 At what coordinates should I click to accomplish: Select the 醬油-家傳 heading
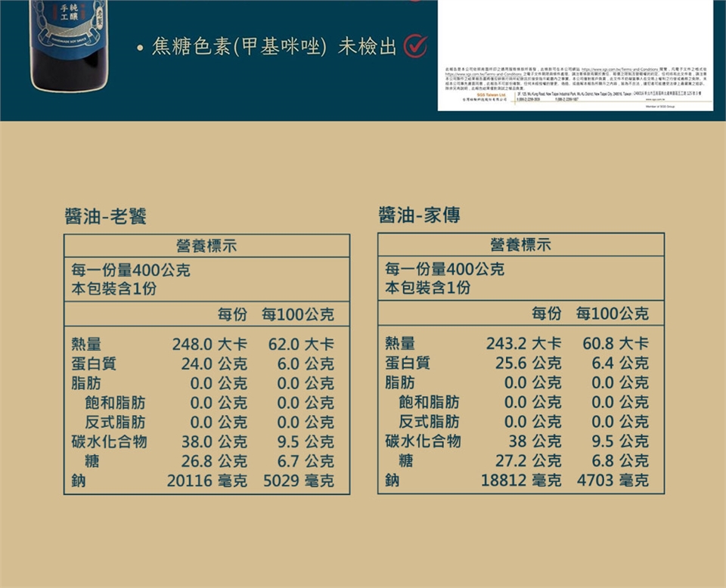[419, 217]
